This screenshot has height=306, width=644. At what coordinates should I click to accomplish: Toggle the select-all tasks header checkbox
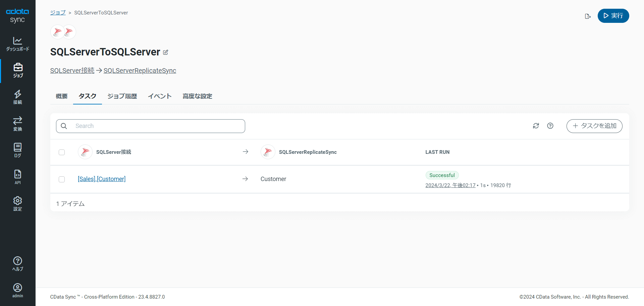pos(62,152)
